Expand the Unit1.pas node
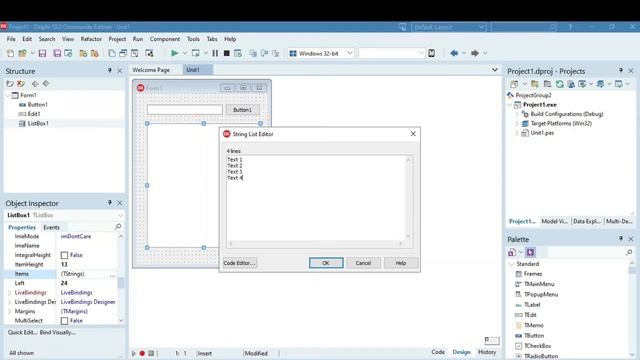 [517, 133]
